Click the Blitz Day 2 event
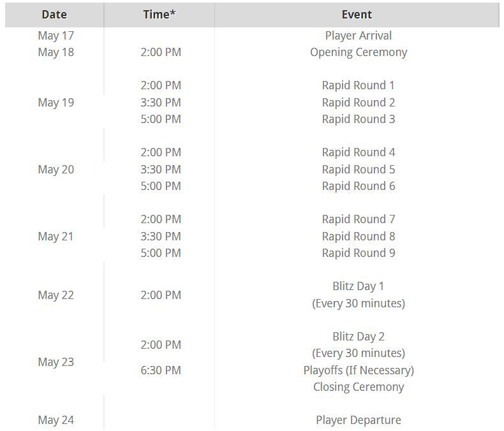The height and width of the screenshot is (431, 504). click(359, 337)
